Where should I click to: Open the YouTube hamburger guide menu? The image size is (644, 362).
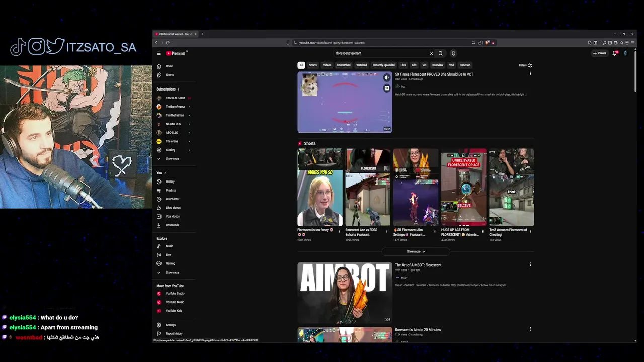tap(158, 53)
